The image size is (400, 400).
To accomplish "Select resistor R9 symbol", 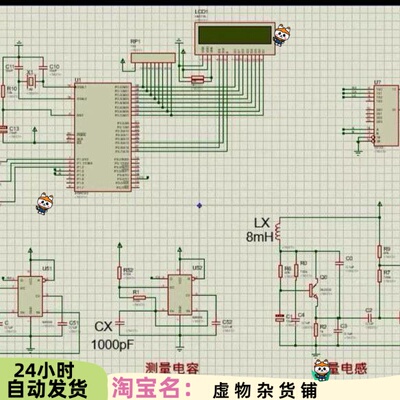I will [380, 252].
